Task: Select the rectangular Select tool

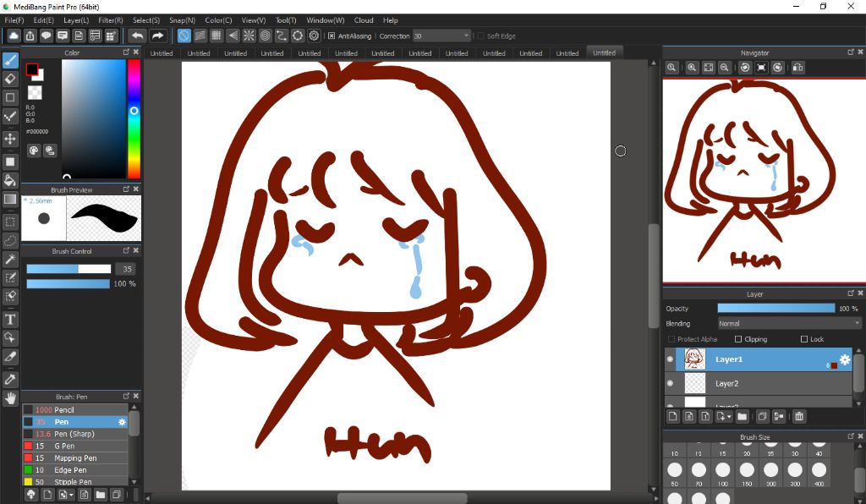Action: coord(10,222)
